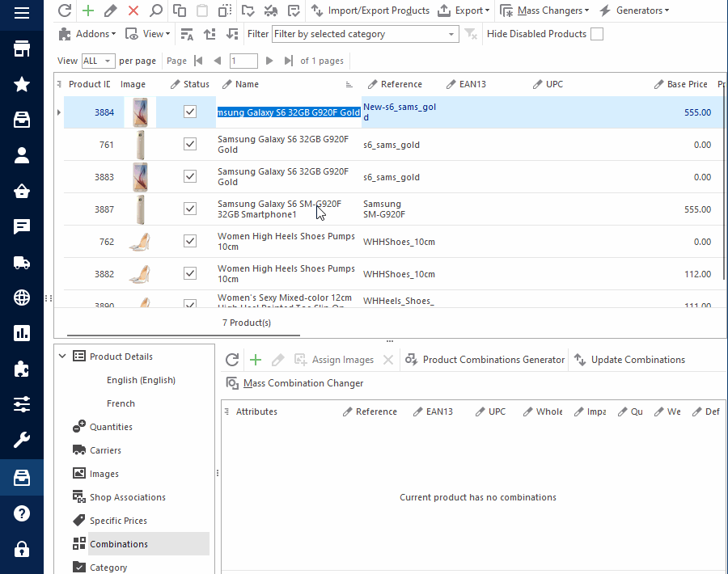This screenshot has width=728, height=574.
Task: Click thumbnail image of product 762
Action: tap(139, 242)
